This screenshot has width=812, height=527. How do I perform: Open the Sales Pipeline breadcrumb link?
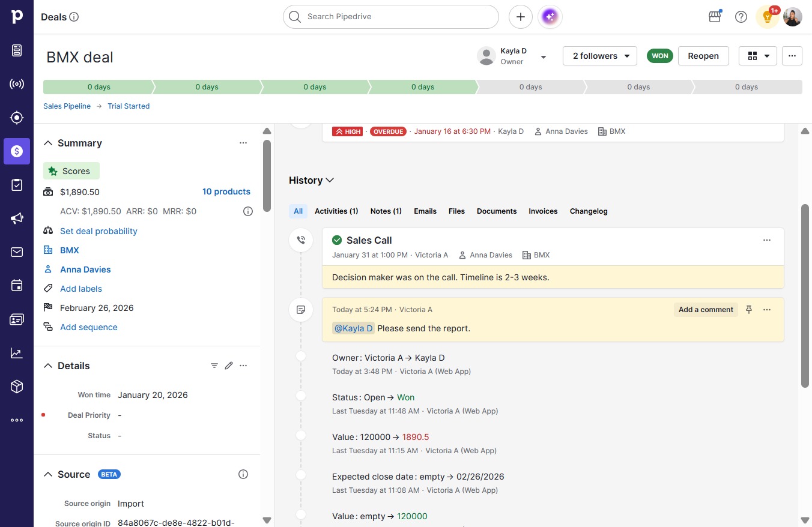67,106
